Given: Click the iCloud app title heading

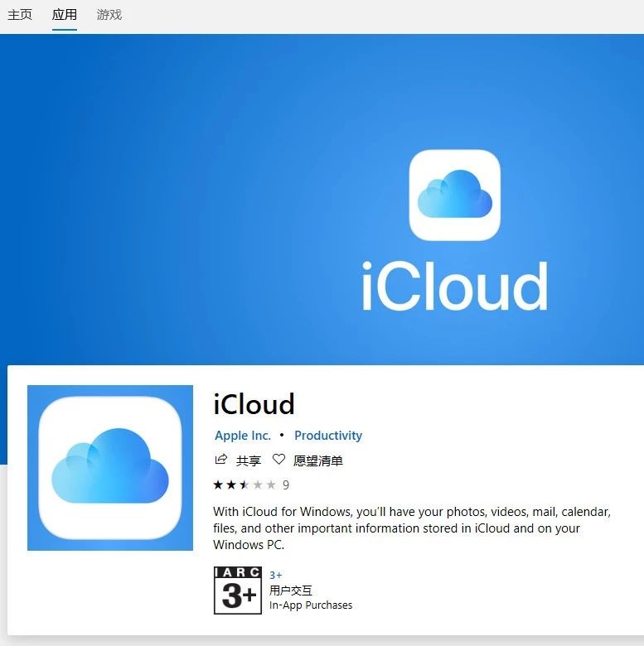Looking at the screenshot, I should [254, 404].
